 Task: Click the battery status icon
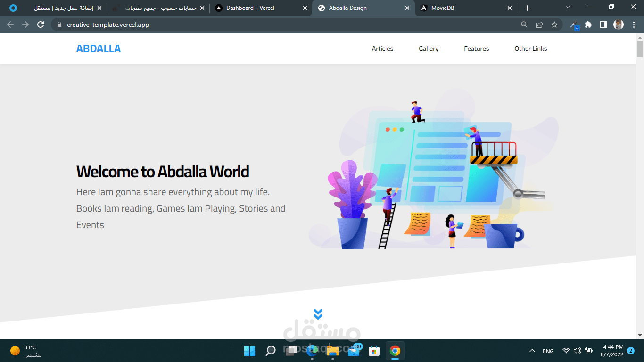coord(589,351)
